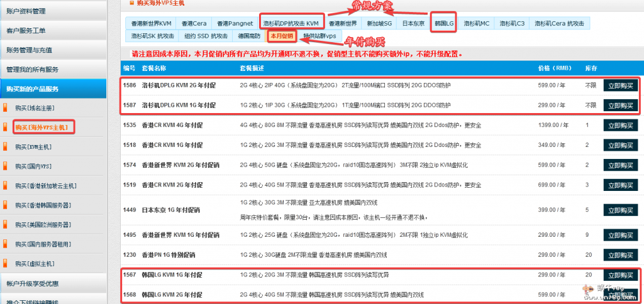Click orange icon beside 购买[国内服务器租用]

click(x=4, y=244)
